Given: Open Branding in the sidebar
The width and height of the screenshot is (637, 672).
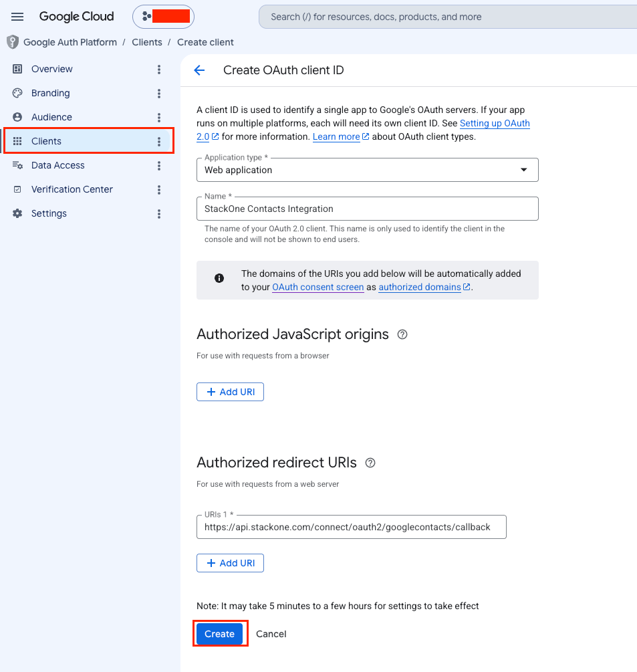Looking at the screenshot, I should tap(51, 93).
